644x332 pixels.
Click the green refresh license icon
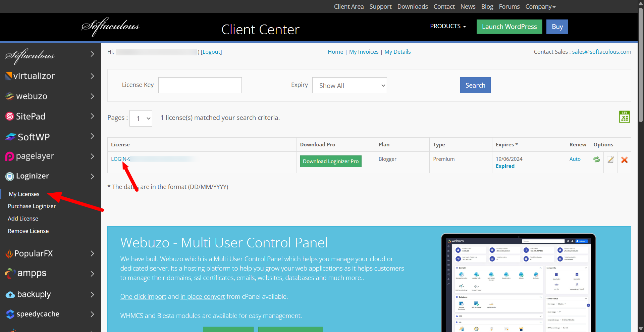click(x=597, y=159)
